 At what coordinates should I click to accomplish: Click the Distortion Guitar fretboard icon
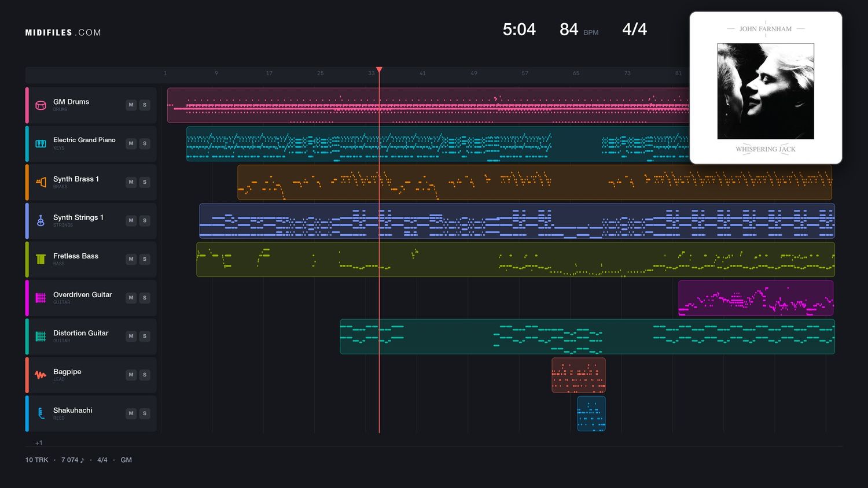(41, 337)
